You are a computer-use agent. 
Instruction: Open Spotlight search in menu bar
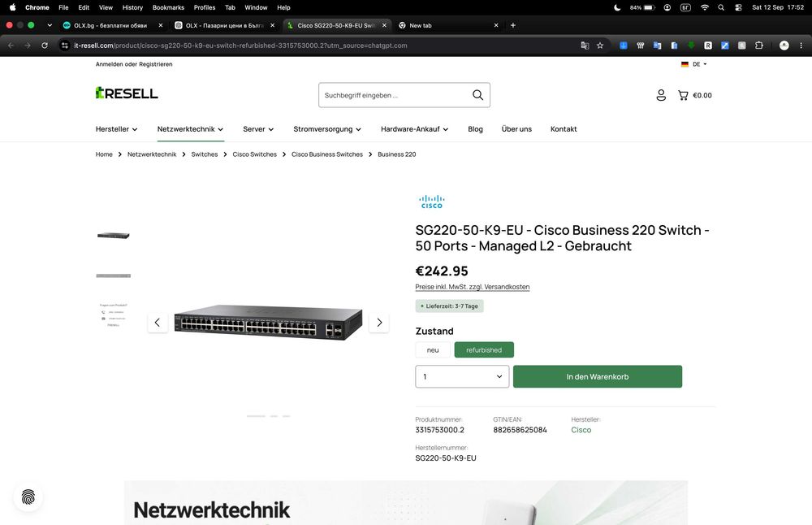coord(721,8)
